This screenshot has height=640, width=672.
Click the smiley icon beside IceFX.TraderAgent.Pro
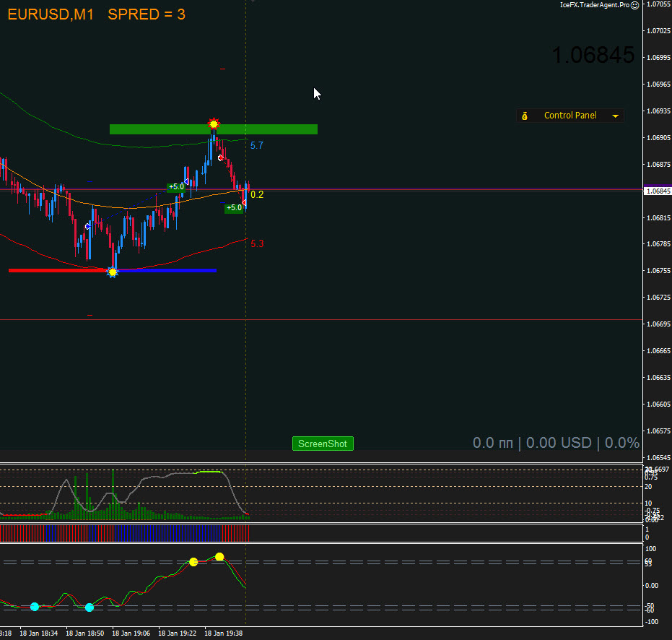(x=634, y=5)
